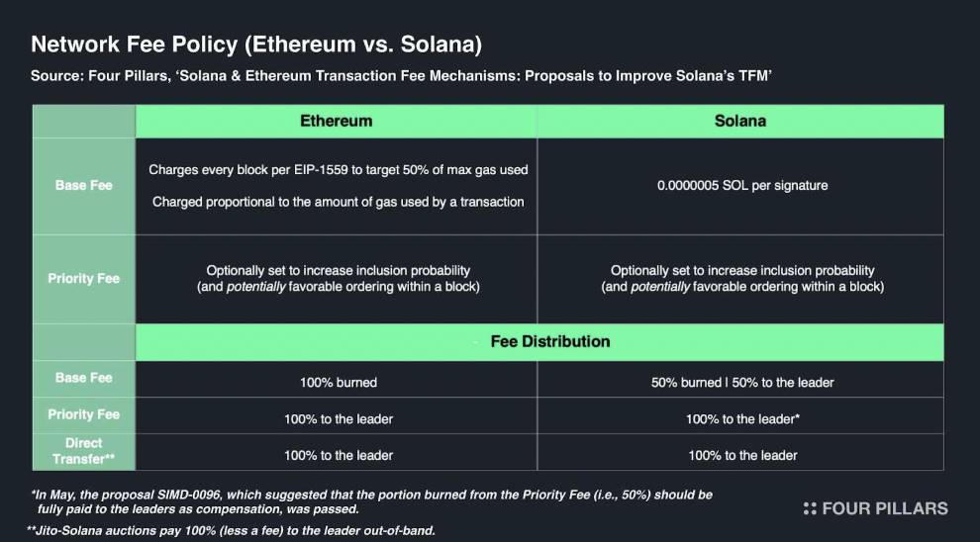
Task: Click the '50% burned | 50% to the leader' cell
Action: click(x=741, y=382)
